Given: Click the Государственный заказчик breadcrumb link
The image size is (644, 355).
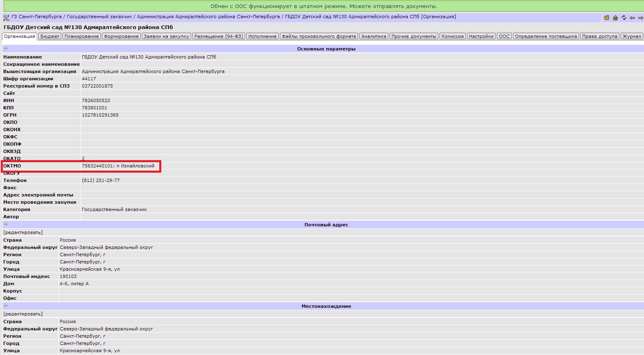Looking at the screenshot, I should (99, 17).
